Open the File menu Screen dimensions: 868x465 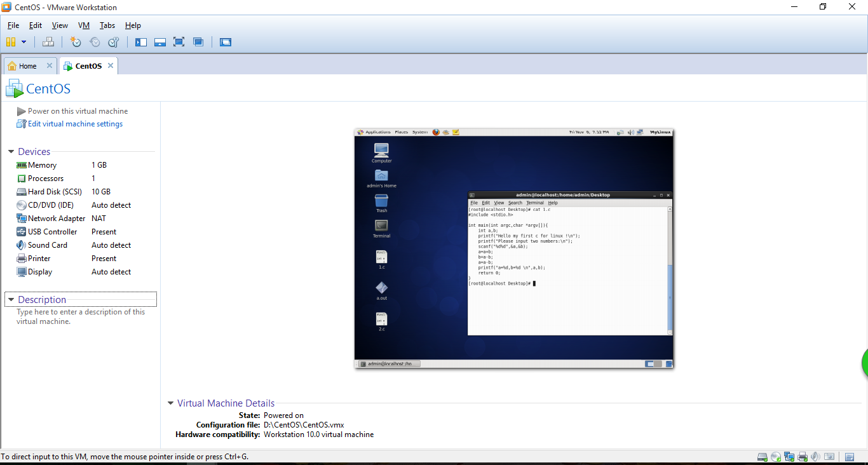[13, 25]
